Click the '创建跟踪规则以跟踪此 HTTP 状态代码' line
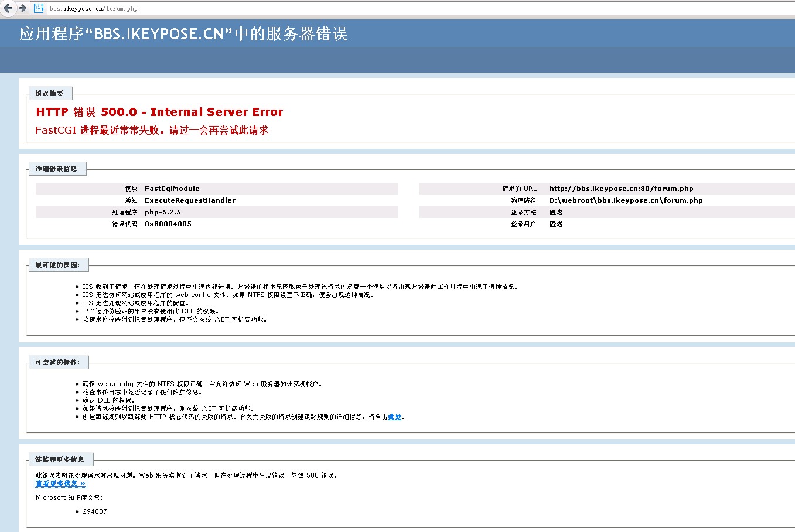Viewport: 795px width, 532px height. 244,417
